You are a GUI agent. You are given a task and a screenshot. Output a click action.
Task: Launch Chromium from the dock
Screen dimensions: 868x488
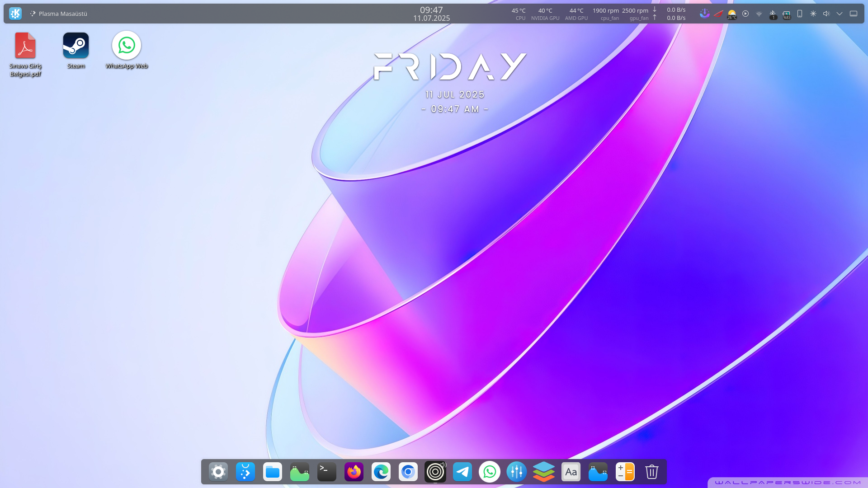[x=408, y=472]
